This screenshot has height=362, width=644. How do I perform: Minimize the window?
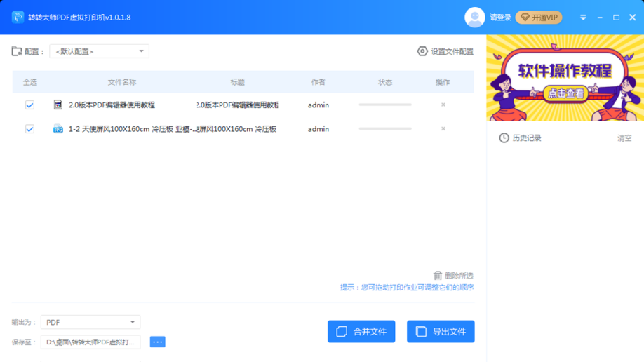[600, 18]
